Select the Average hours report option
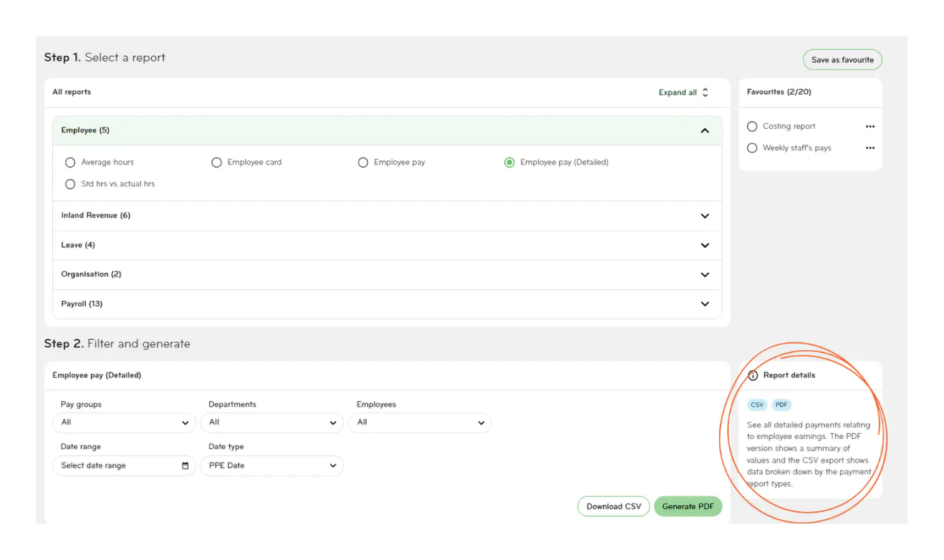This screenshot has height=560, width=944. 70,162
